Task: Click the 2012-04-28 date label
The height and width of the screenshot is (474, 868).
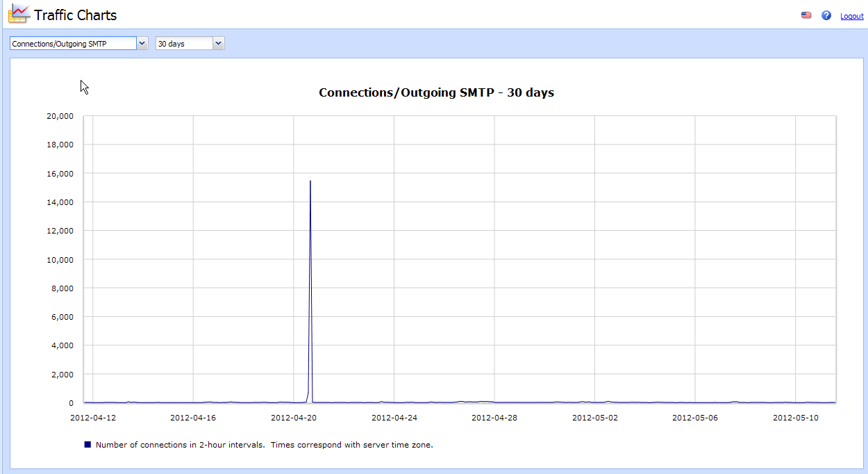Action: tap(494, 418)
